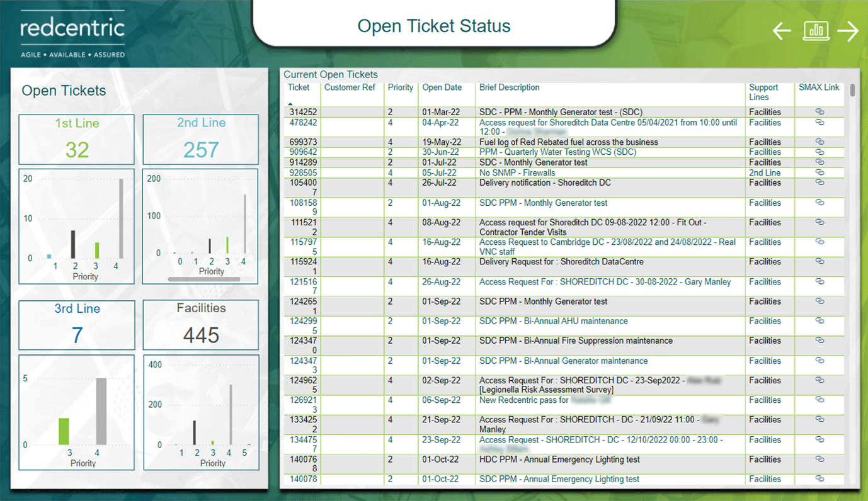Open SMAX link for Delivery notification - Shoreditch DC
This screenshot has height=501, width=868.
point(819,183)
